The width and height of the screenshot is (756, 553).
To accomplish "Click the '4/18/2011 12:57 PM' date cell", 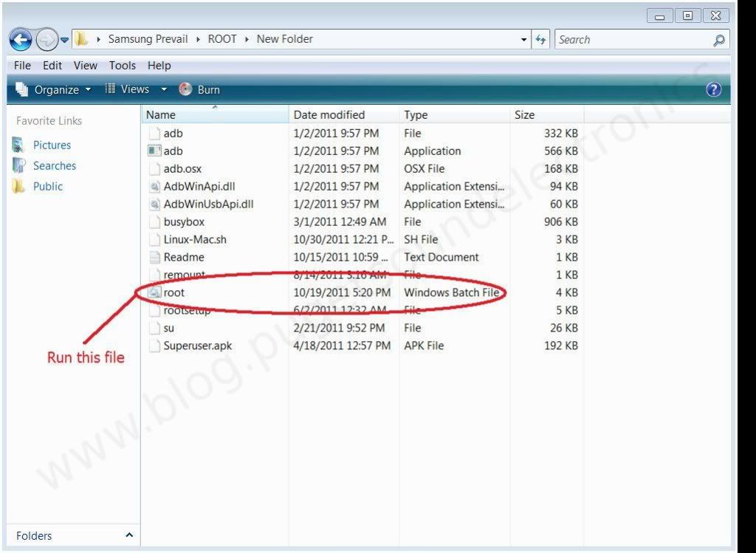I will click(342, 346).
